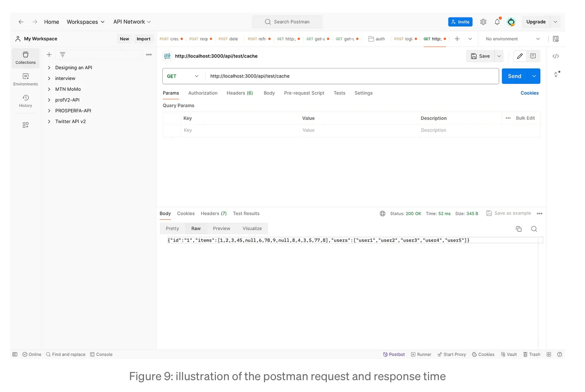Go forward with the right arrow icon
This screenshot has height=392, width=585.
pos(35,22)
